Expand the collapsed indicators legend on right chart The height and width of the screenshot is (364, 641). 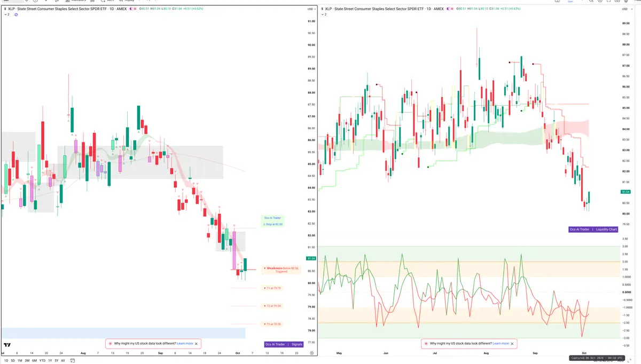point(325,14)
